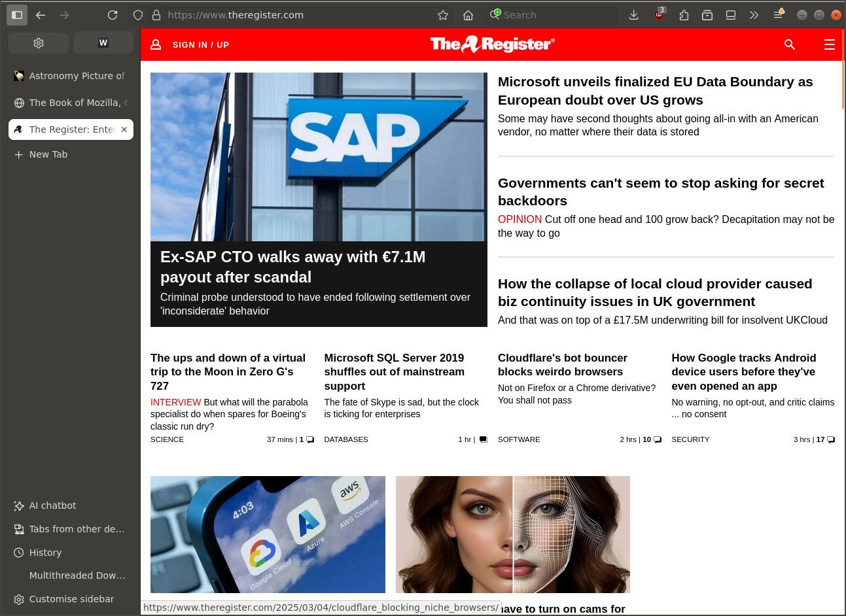Focus the browser Search box

tap(551, 14)
